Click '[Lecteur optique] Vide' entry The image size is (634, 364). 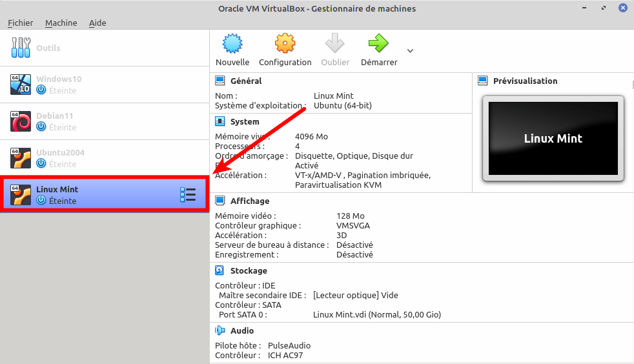(x=355, y=296)
